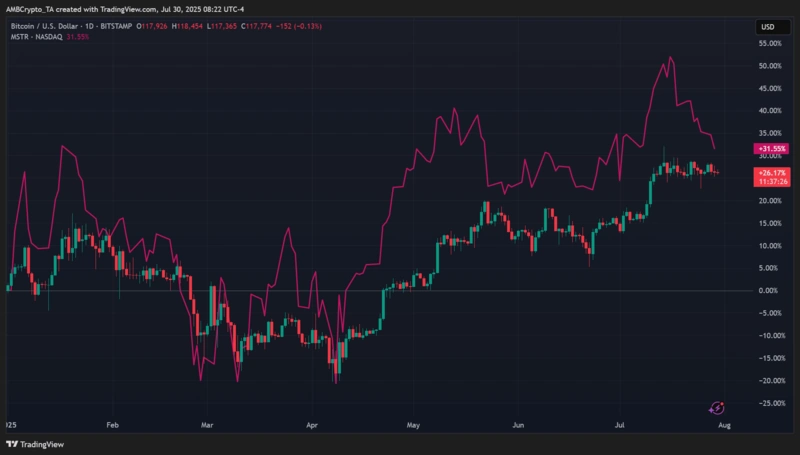800x455 pixels.
Task: Click the -25.00% label on price scale
Action: pyautogui.click(x=767, y=403)
